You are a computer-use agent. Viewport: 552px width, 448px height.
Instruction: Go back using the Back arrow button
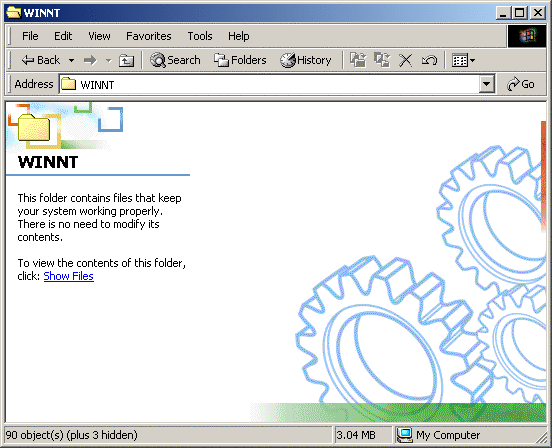pyautogui.click(x=40, y=60)
